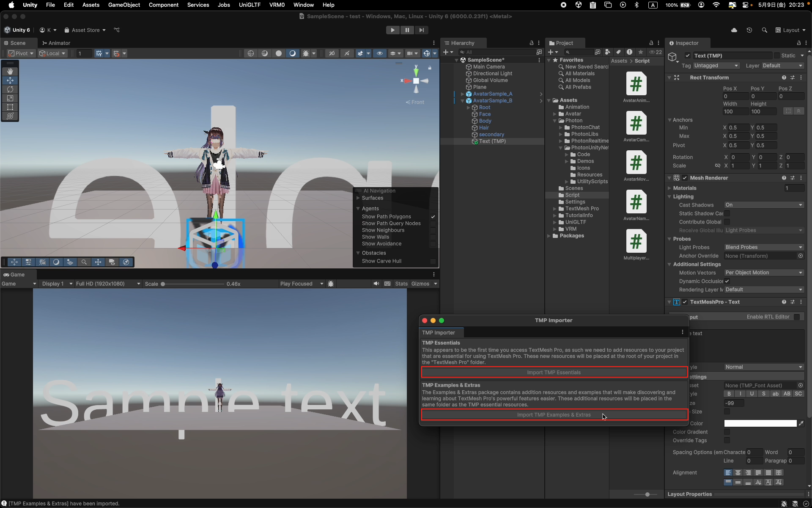Open Game view resolution Full HD dropdown
Screen dimensions: 812x508
coord(108,284)
